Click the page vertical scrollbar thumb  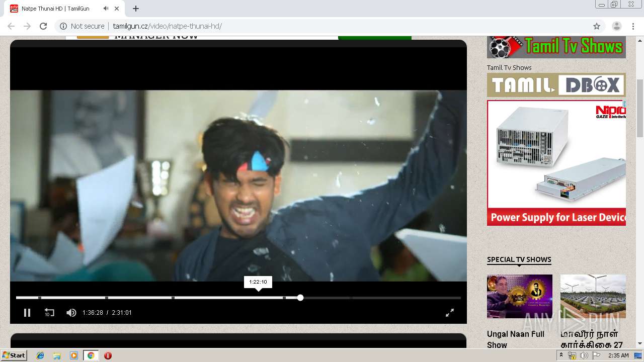pos(640,108)
